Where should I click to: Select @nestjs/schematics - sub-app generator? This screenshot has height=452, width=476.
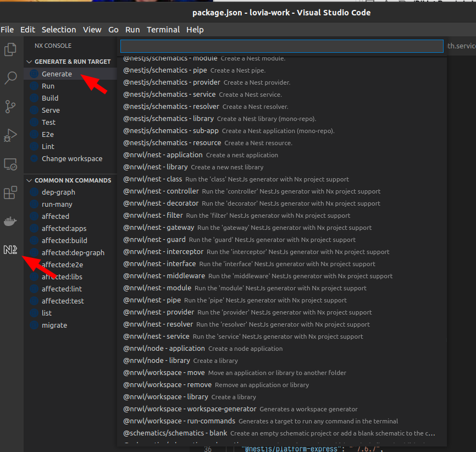(x=282, y=131)
